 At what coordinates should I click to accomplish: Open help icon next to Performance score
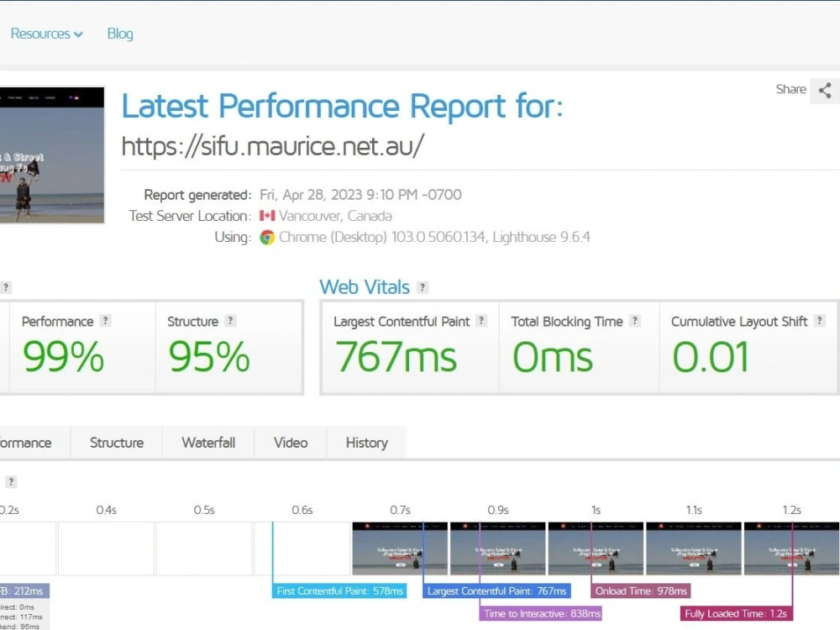point(106,321)
